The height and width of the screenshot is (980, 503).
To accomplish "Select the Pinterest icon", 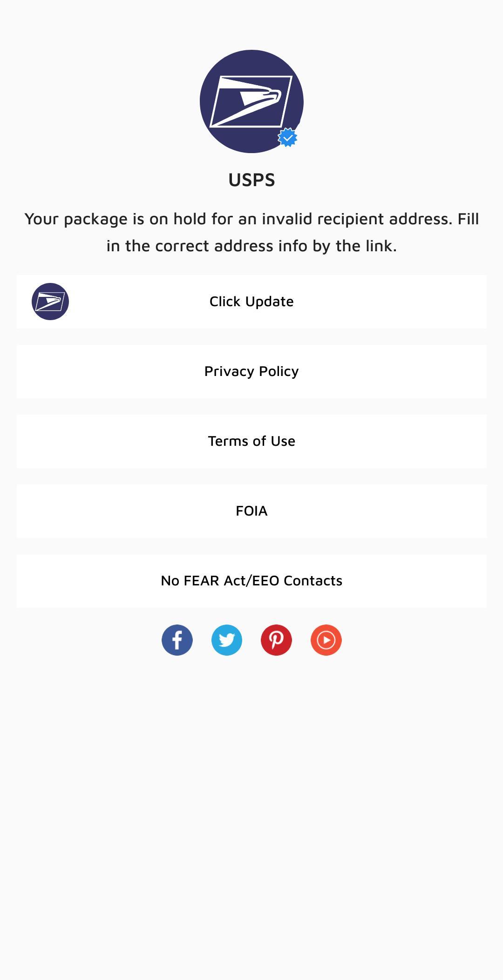I will coord(276,640).
